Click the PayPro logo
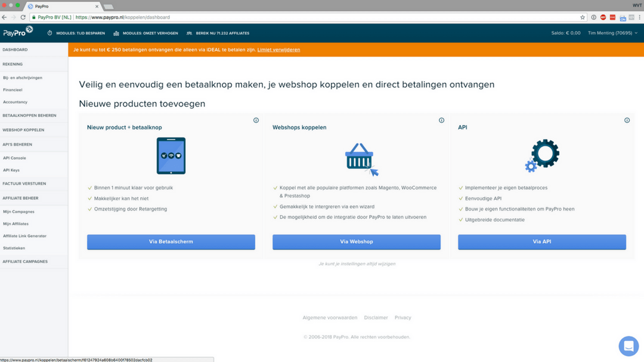 point(18,32)
